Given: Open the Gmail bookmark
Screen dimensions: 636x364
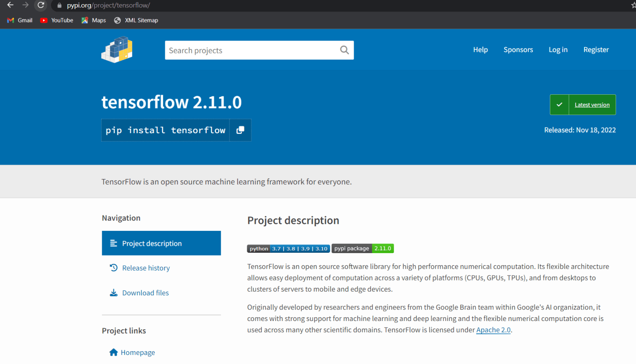Looking at the screenshot, I should (x=19, y=20).
